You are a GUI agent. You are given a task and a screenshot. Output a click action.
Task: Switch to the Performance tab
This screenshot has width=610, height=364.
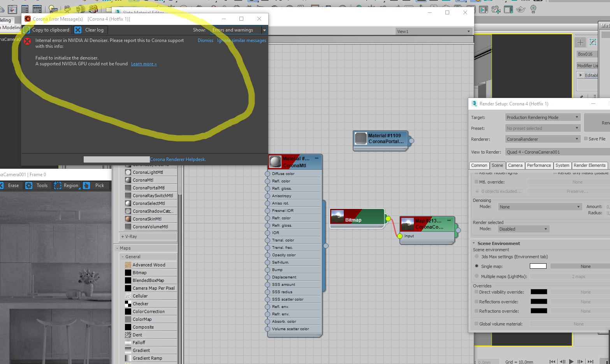(x=539, y=165)
